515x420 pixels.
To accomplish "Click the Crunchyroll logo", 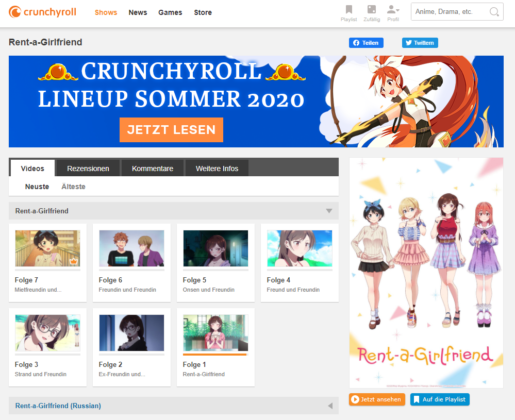I will tap(42, 12).
